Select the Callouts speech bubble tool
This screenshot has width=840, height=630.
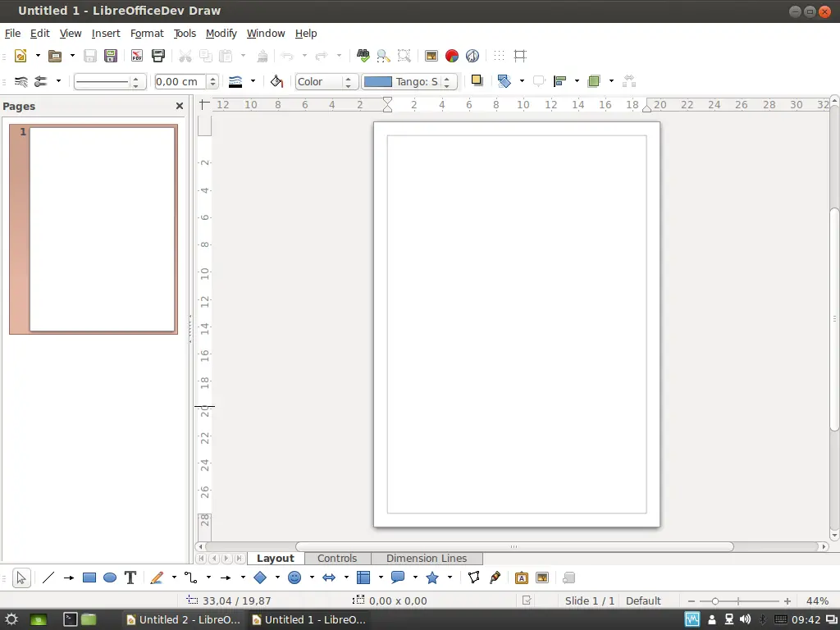pos(398,578)
